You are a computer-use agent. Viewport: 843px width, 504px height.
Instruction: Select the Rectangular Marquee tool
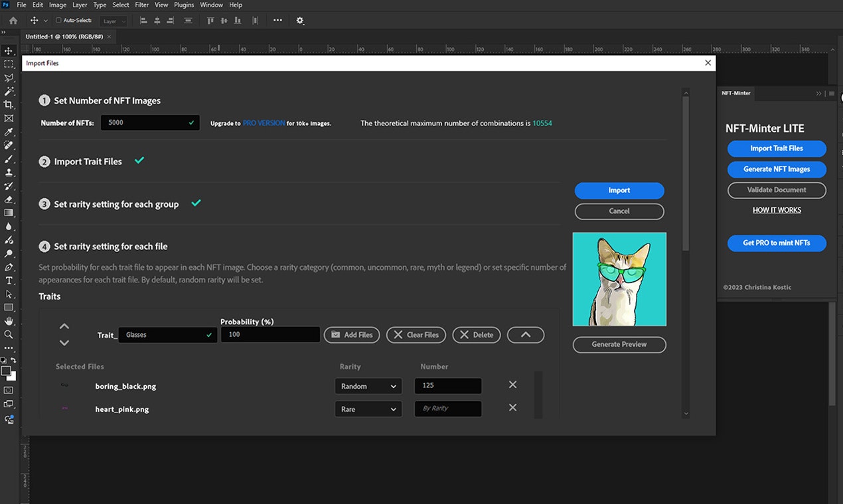point(9,64)
